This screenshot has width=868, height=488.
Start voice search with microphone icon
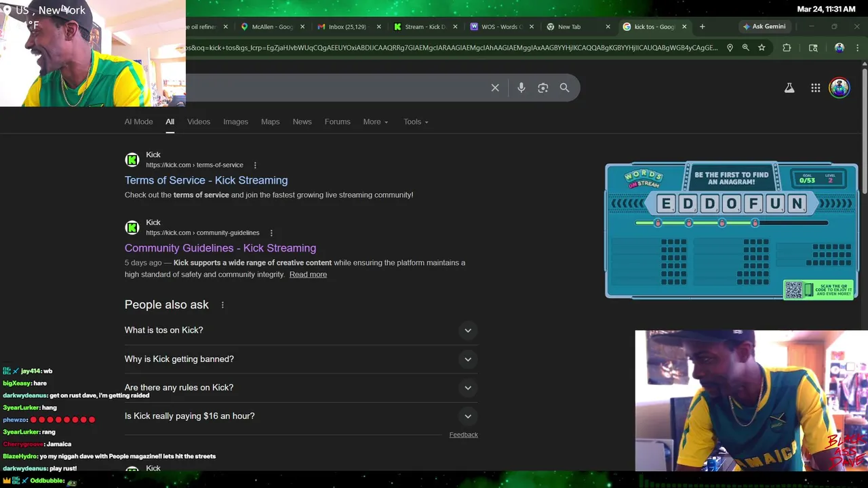(x=521, y=87)
